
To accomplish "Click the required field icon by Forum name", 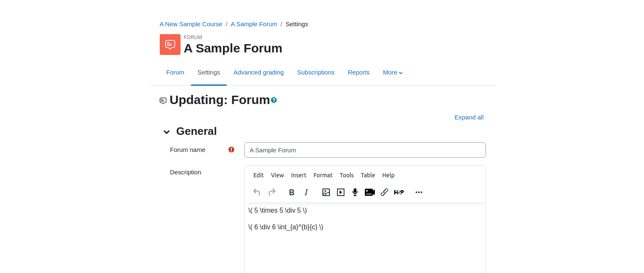I will [x=231, y=150].
